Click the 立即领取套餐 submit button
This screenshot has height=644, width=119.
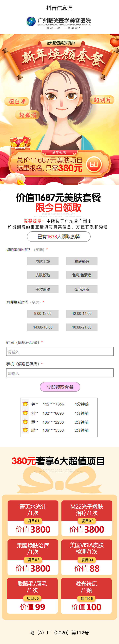point(60,387)
